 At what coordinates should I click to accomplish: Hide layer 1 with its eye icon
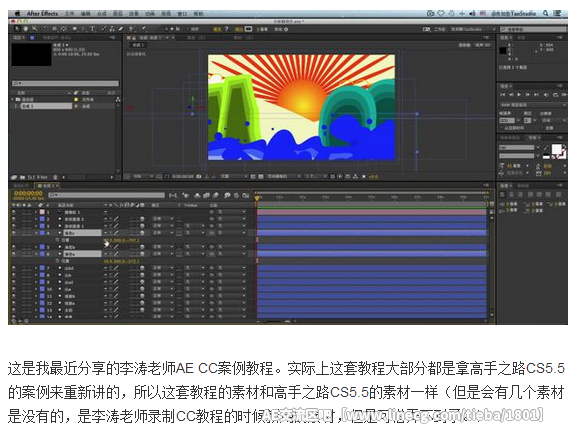point(14,212)
